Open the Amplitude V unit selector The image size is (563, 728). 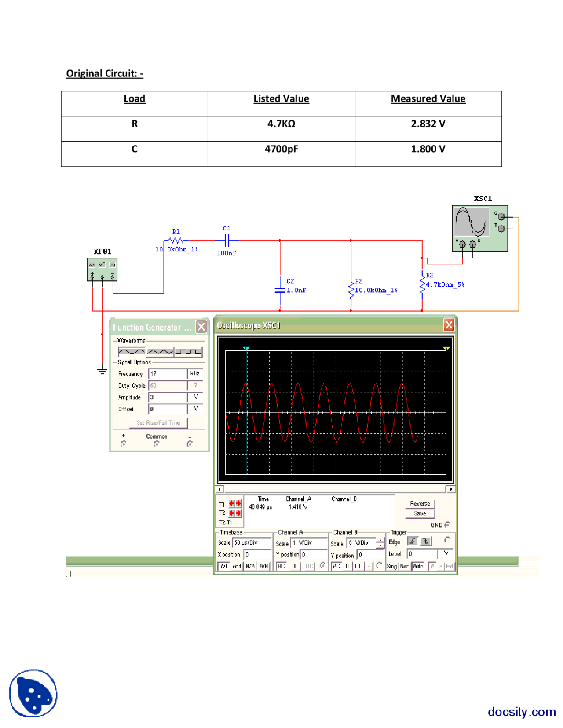click(195, 397)
